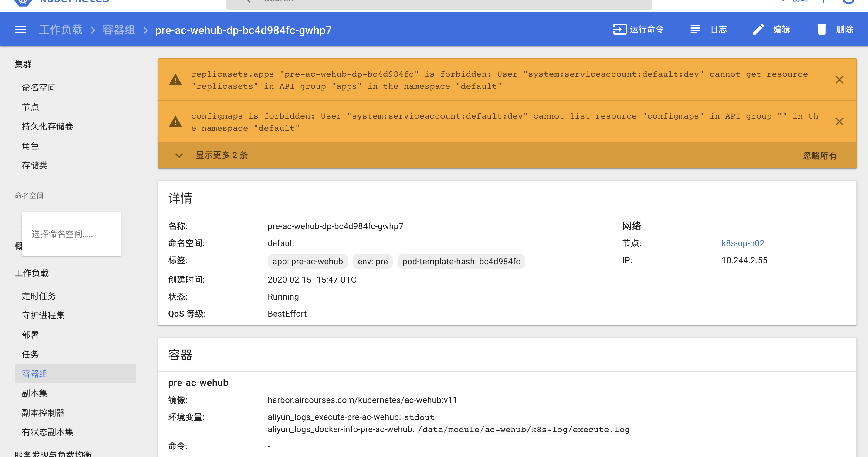Open 节点 under cluster section
This screenshot has width=868, height=457.
[x=30, y=107]
